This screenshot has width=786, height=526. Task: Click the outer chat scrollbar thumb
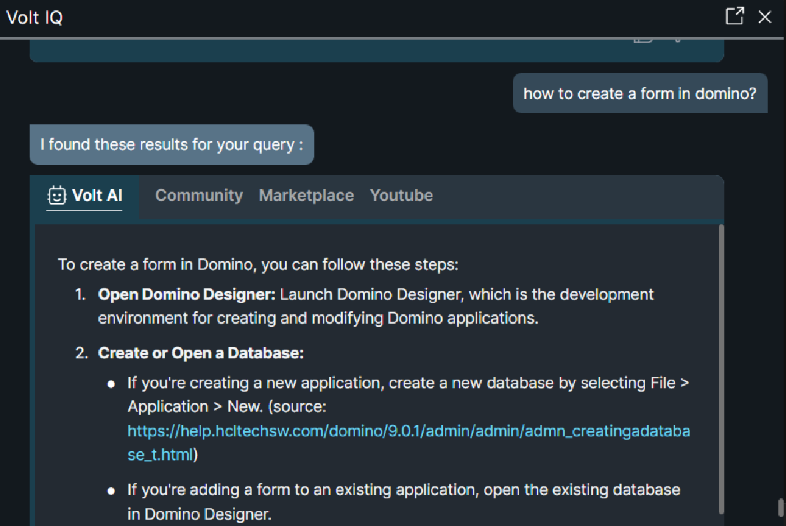tap(779, 508)
